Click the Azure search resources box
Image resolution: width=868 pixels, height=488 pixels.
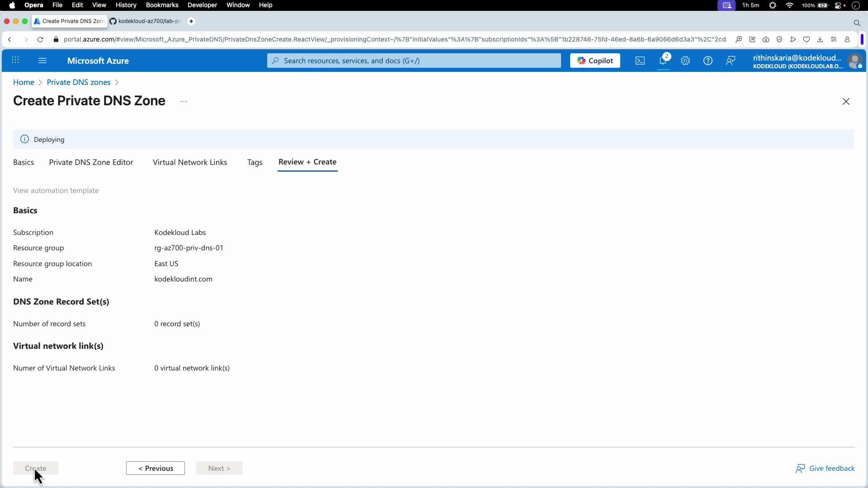414,61
